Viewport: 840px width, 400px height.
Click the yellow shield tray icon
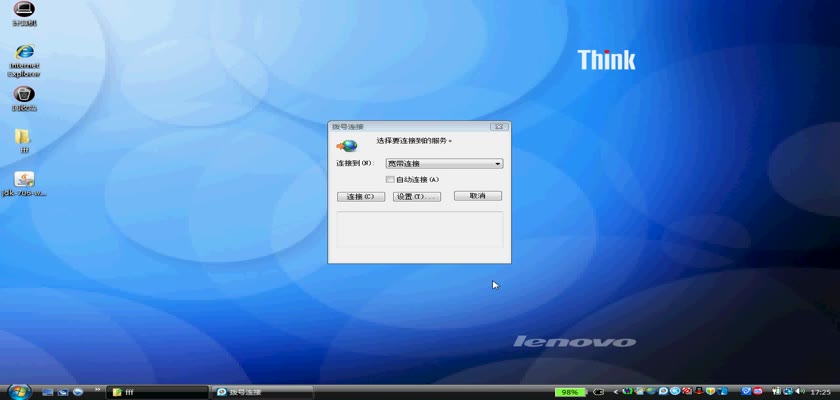(x=710, y=392)
